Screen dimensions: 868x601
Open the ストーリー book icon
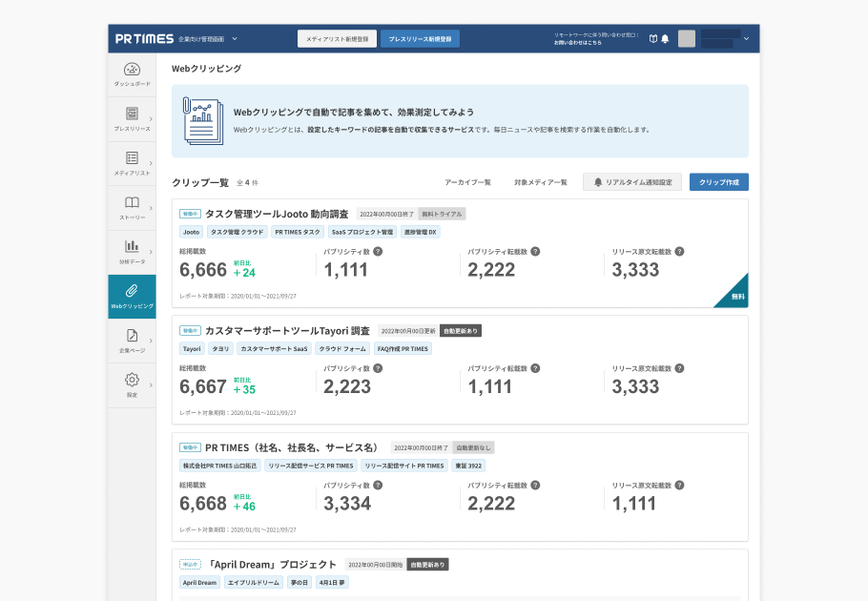(132, 202)
